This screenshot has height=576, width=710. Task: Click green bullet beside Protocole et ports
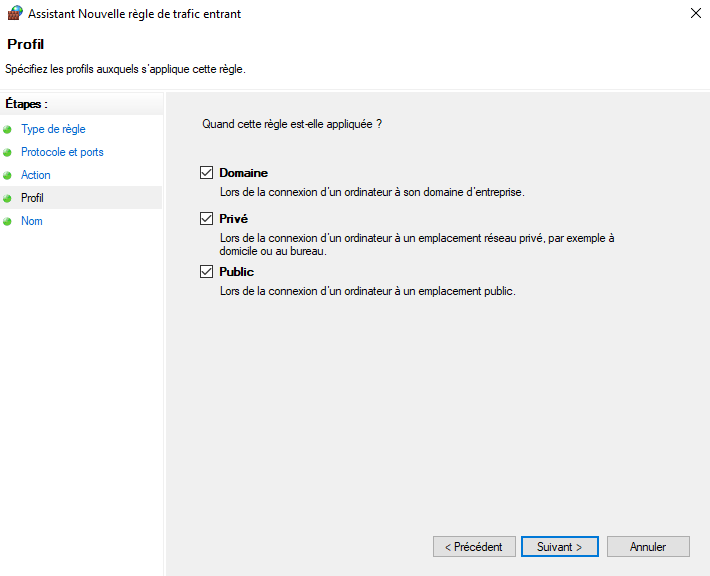tap(8, 153)
